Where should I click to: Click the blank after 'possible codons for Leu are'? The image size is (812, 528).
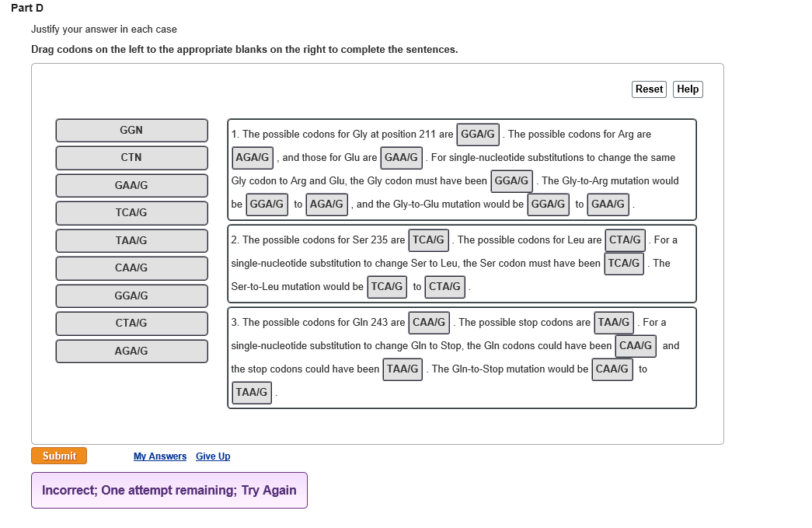(625, 240)
